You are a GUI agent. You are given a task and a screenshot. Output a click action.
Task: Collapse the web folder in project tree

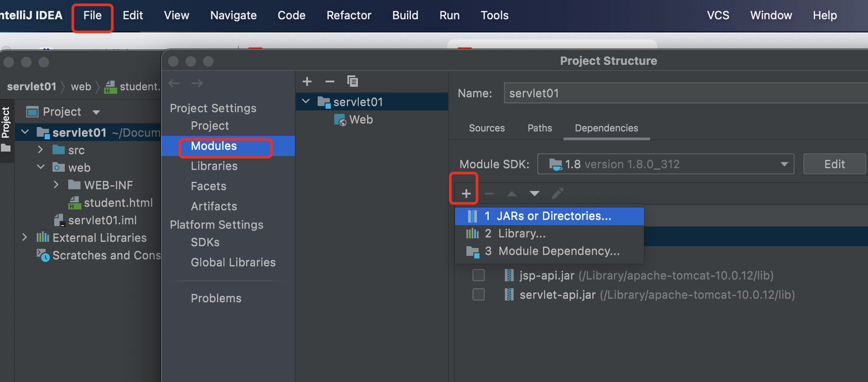(41, 167)
